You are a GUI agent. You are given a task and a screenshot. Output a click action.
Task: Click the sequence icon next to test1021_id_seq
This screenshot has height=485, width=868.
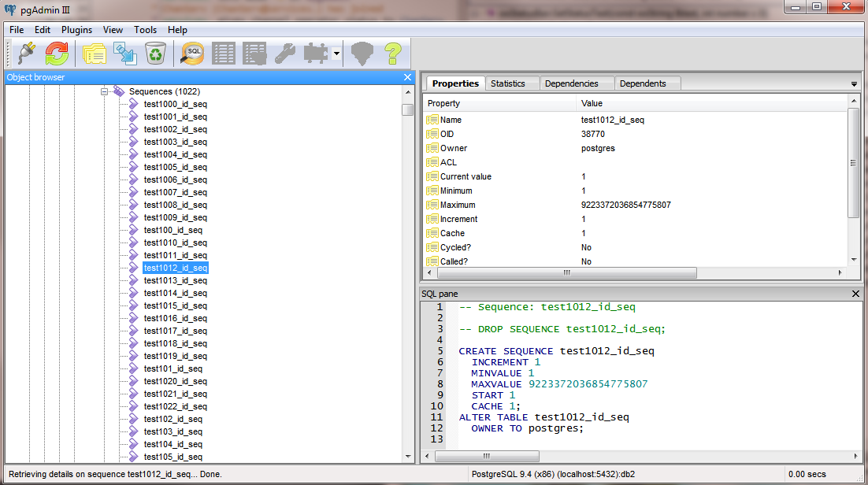click(133, 394)
